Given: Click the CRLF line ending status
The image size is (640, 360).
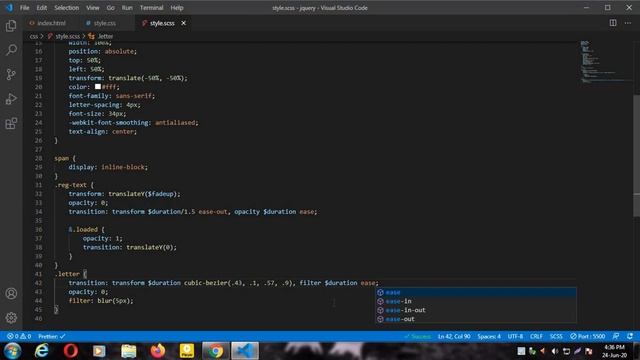Looking at the screenshot, I should click(x=536, y=336).
